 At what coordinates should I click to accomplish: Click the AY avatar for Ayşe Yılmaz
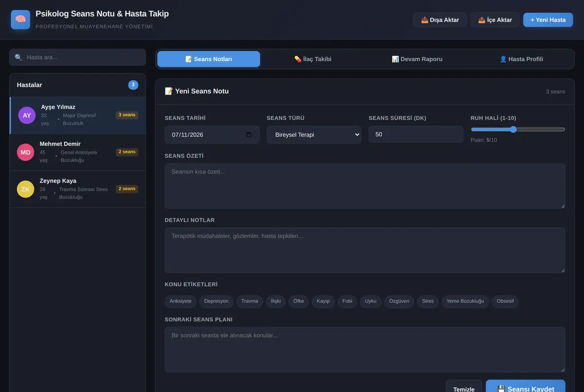[x=27, y=115]
